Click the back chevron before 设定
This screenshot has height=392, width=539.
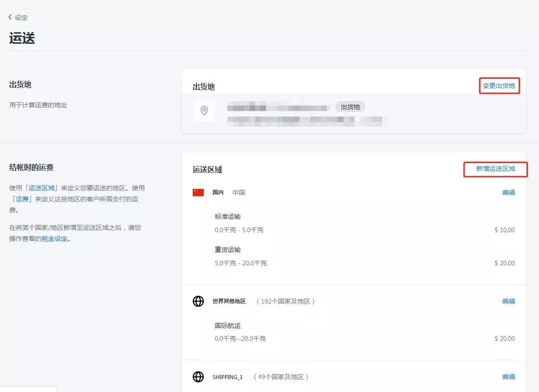9,16
